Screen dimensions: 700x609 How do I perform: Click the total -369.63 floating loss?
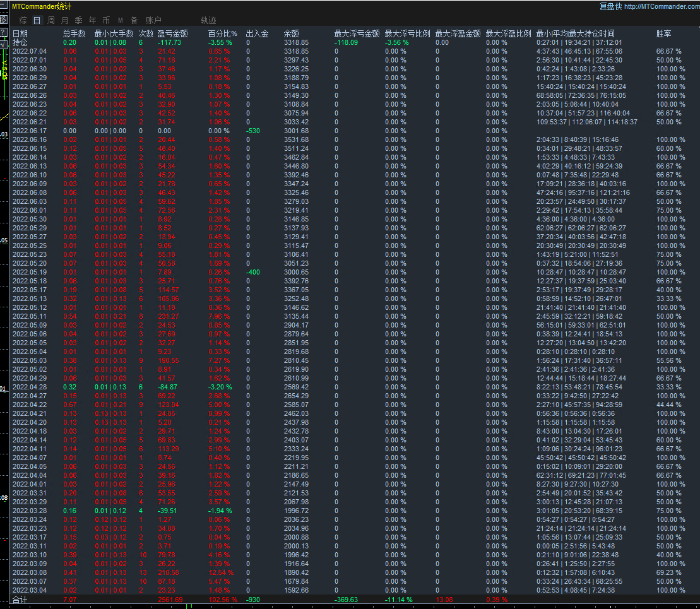coord(346,600)
